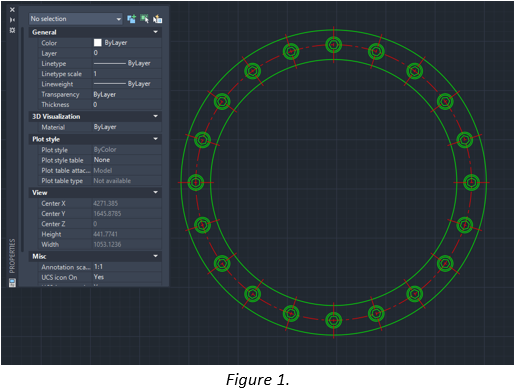Click the Plot table attached Model value

click(x=127, y=170)
